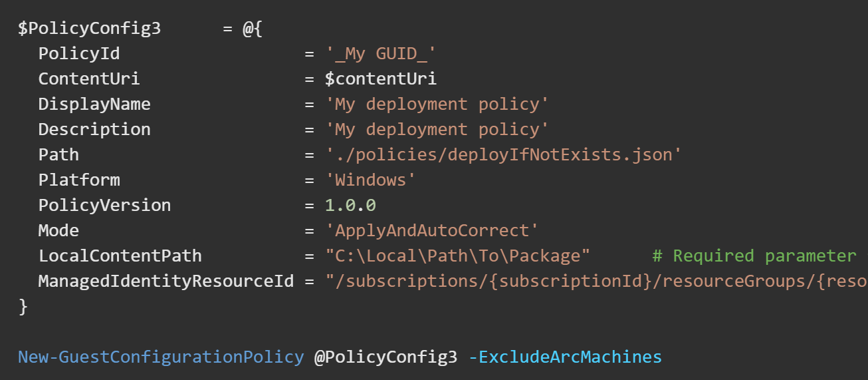This screenshot has width=868, height=380.
Task: Click the '_My GUID_' string value
Action: click(381, 54)
